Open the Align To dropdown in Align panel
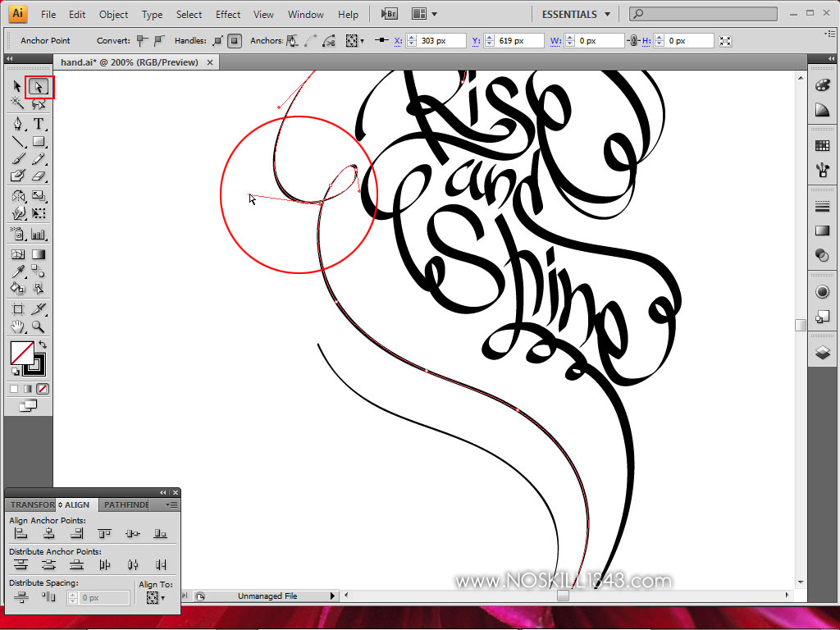Image resolution: width=840 pixels, height=630 pixels. click(x=155, y=597)
